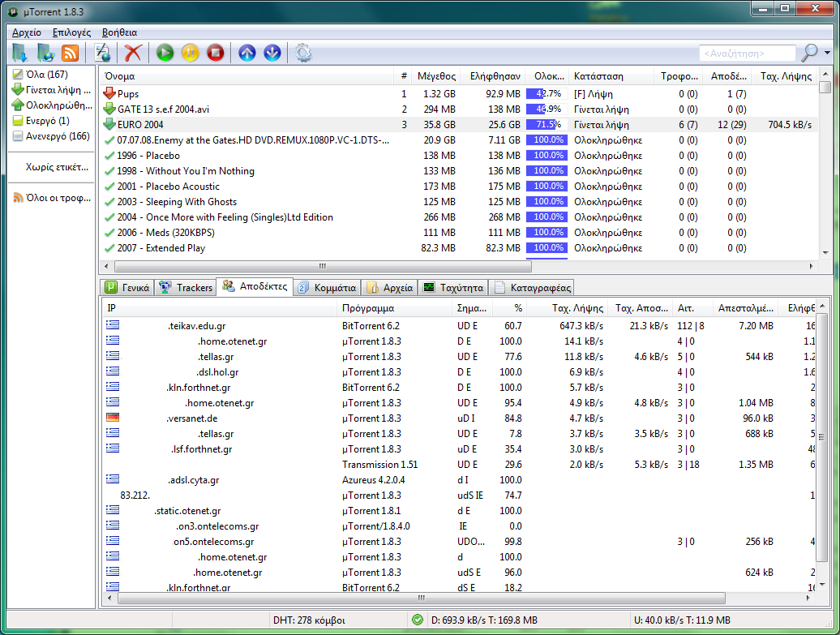Select the Όλα (167) category
The height and width of the screenshot is (635, 840).
click(46, 74)
